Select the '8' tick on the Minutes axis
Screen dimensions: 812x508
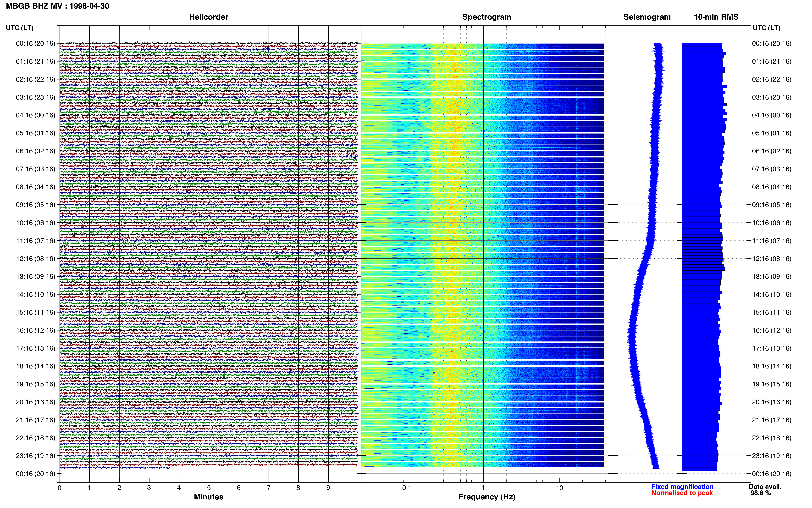[x=298, y=488]
